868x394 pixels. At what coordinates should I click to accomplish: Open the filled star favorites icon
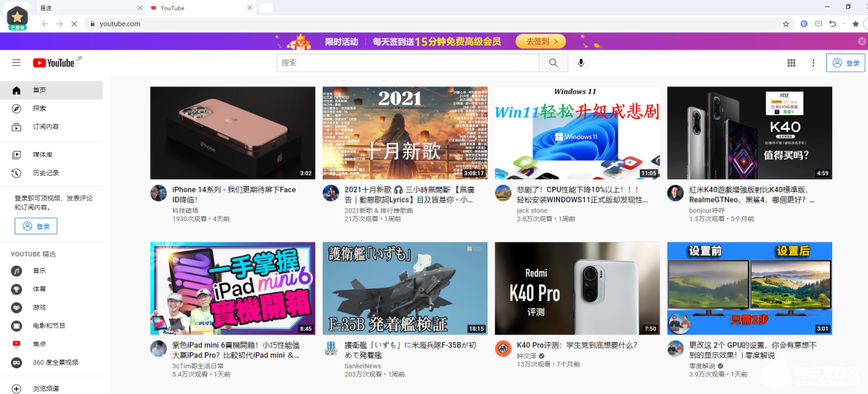[856, 24]
